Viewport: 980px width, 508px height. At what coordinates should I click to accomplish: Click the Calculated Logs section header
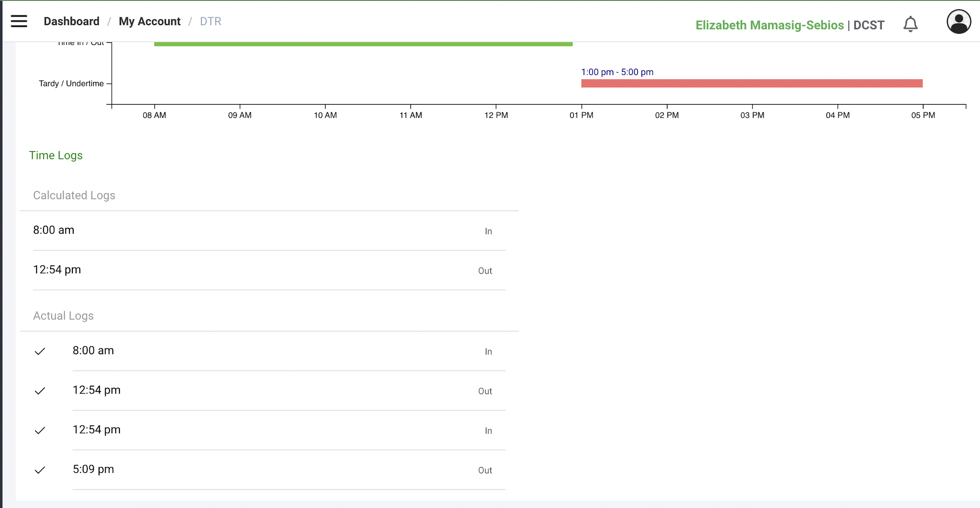[74, 196]
